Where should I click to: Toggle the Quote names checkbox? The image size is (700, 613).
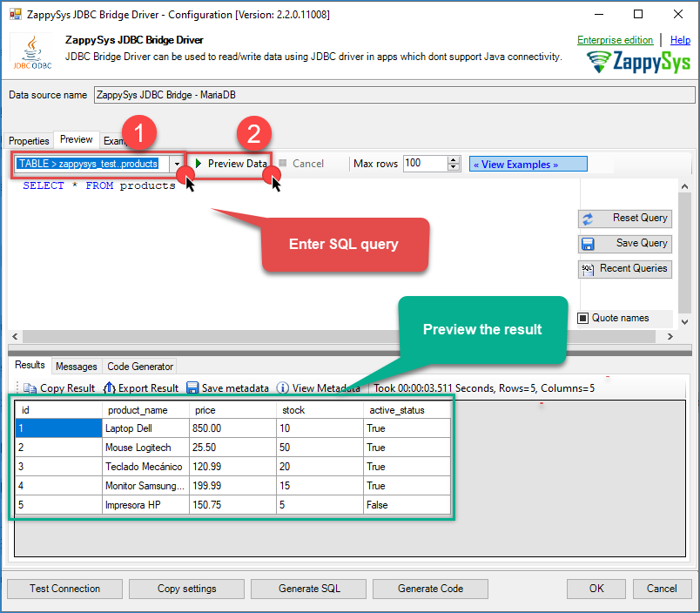(x=583, y=318)
